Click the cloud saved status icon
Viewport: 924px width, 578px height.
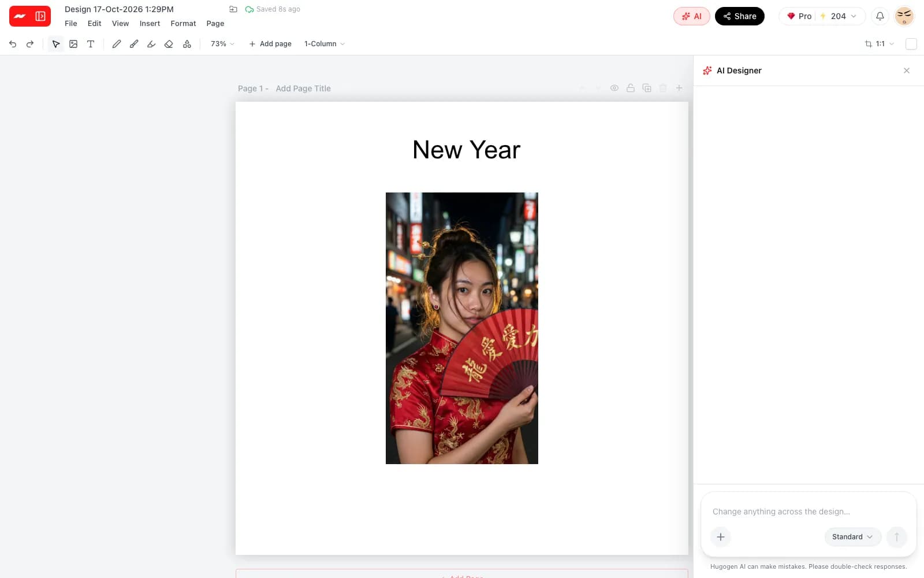[249, 9]
